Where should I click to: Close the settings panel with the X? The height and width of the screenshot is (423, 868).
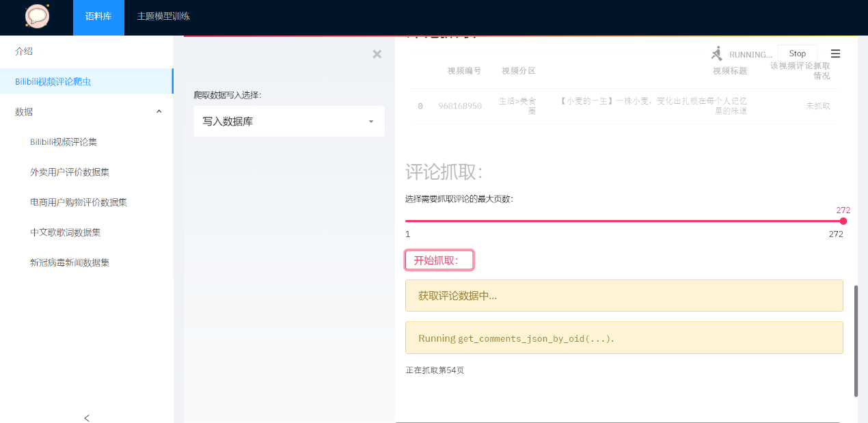point(377,54)
